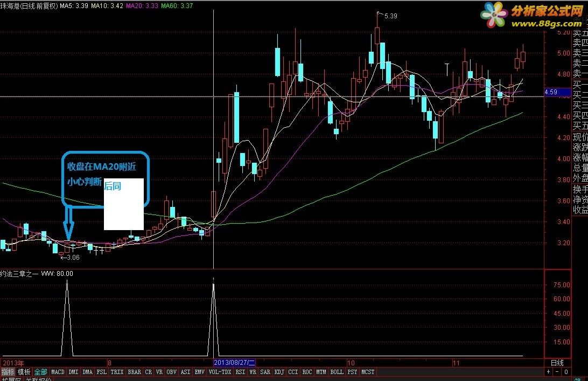The height and width of the screenshot is (381, 588).
Task: Switch indicator to OBV
Action: 171,372
